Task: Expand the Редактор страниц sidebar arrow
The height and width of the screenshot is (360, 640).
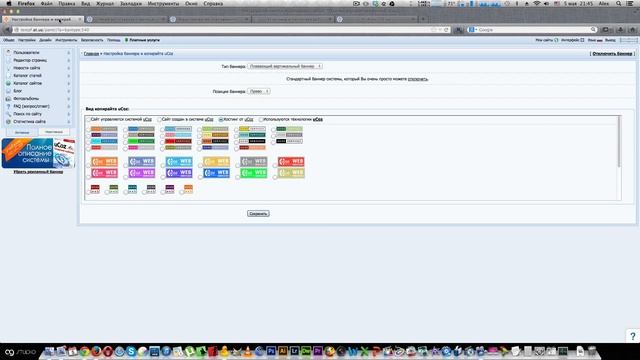Action: coord(69,60)
